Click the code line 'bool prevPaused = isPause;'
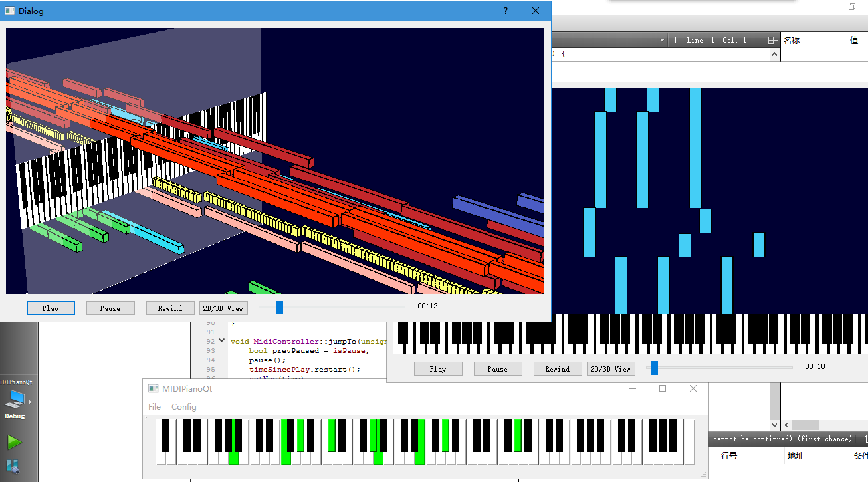The width and height of the screenshot is (868, 482). click(x=308, y=350)
